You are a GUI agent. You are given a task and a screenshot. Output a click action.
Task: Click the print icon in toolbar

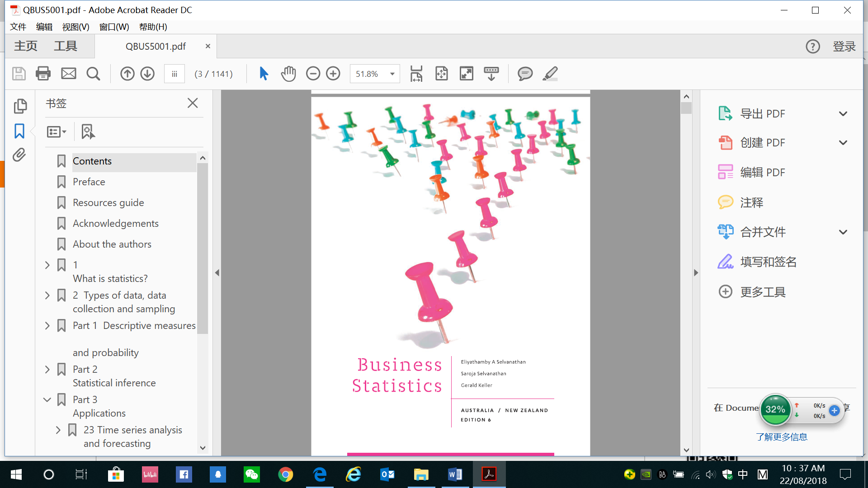click(43, 73)
